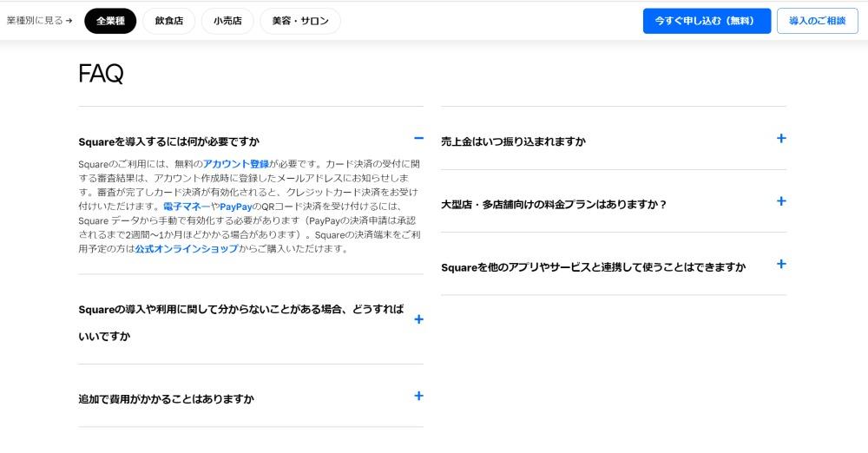Expand 追加で費用がかかることはありますか with the plus icon
This screenshot has width=868, height=453.
418,396
